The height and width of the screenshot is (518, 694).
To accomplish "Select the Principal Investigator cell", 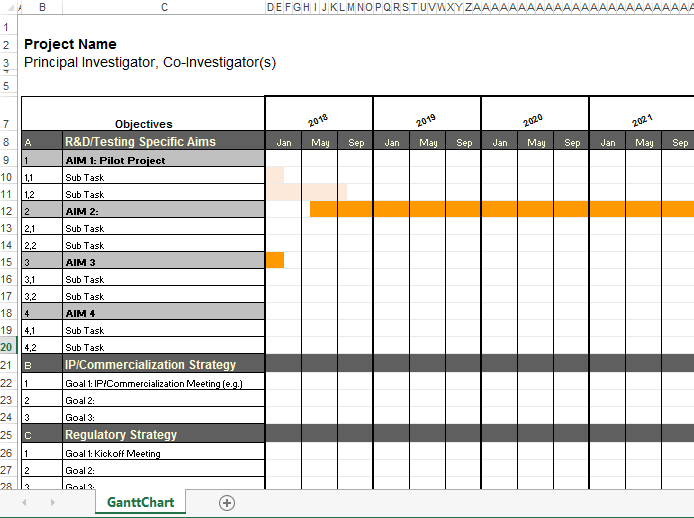I will point(150,62).
